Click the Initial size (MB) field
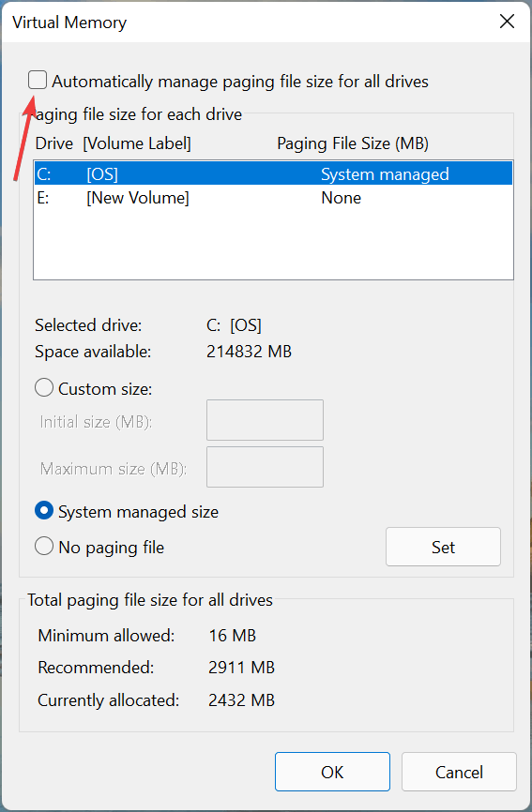This screenshot has height=812, width=532. tap(265, 420)
